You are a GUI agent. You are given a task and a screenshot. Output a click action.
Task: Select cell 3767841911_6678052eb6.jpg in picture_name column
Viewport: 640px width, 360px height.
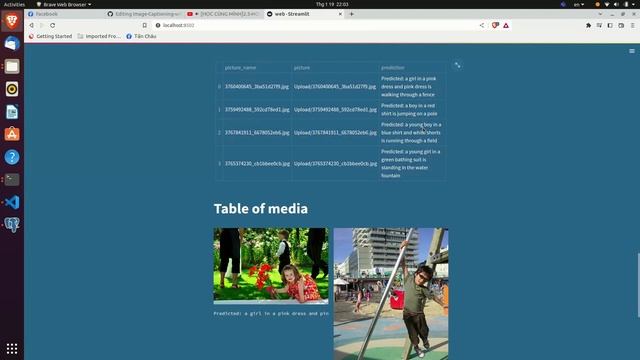[x=257, y=133]
